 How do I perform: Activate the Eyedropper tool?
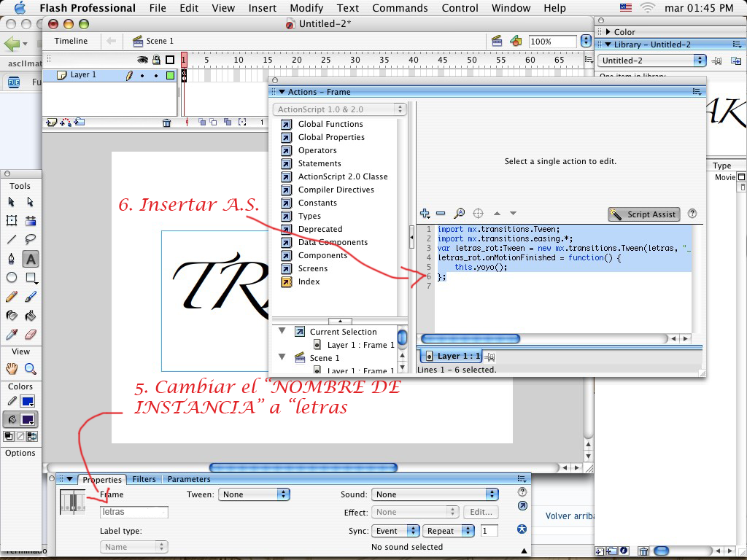12,334
